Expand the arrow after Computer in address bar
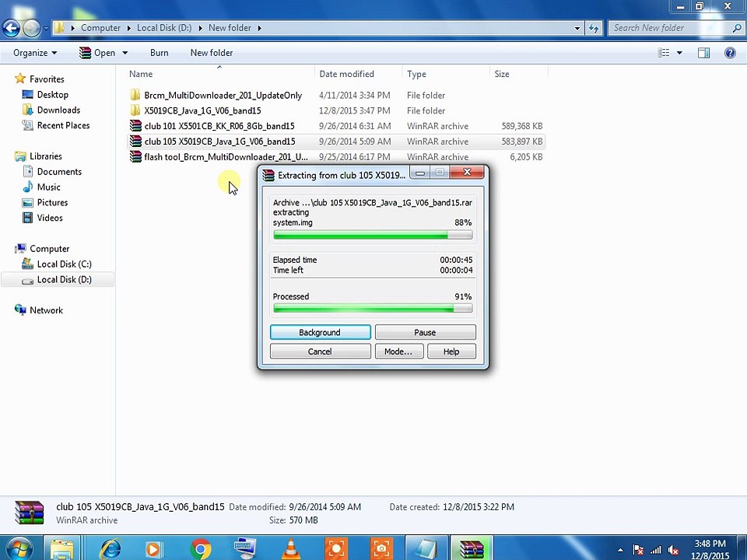The image size is (747, 560). (x=128, y=28)
